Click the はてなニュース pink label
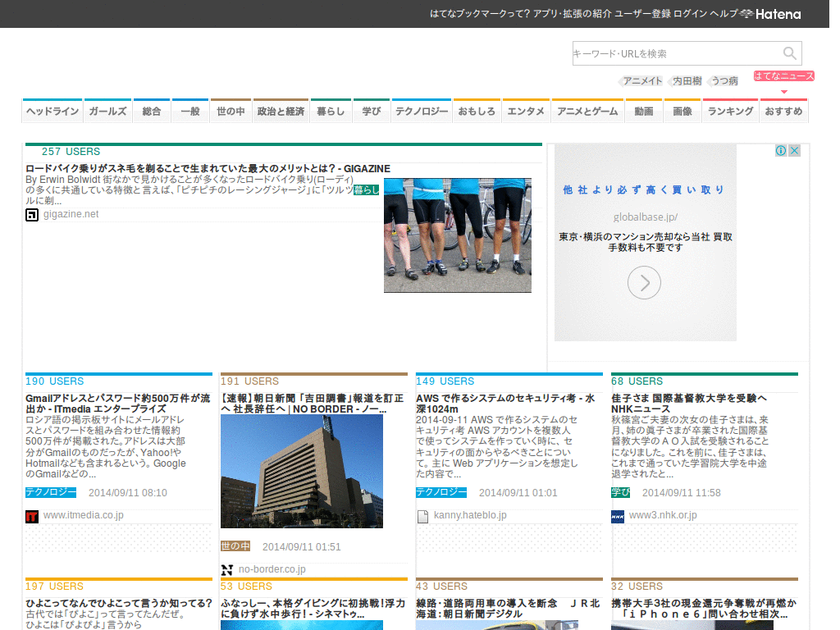This screenshot has width=840, height=630. [783, 76]
